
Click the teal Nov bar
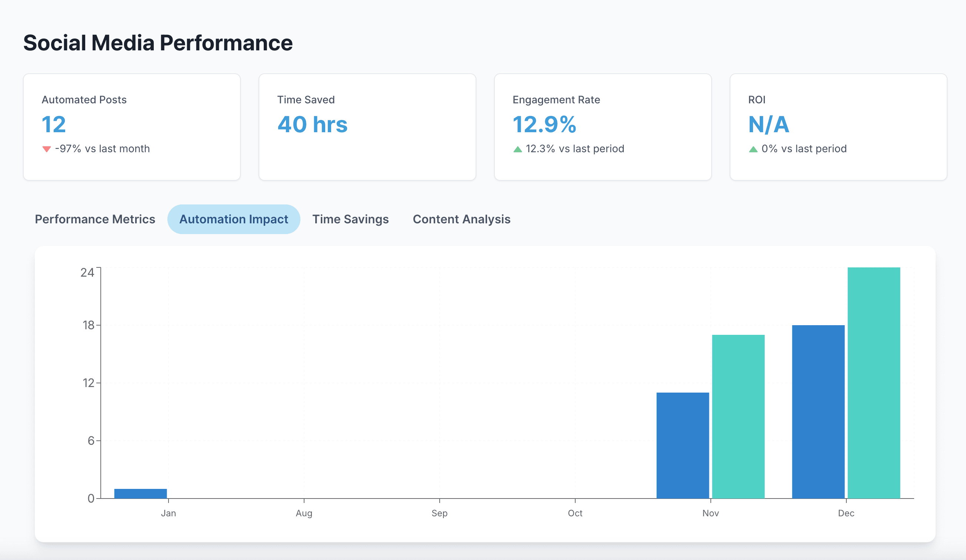click(738, 417)
